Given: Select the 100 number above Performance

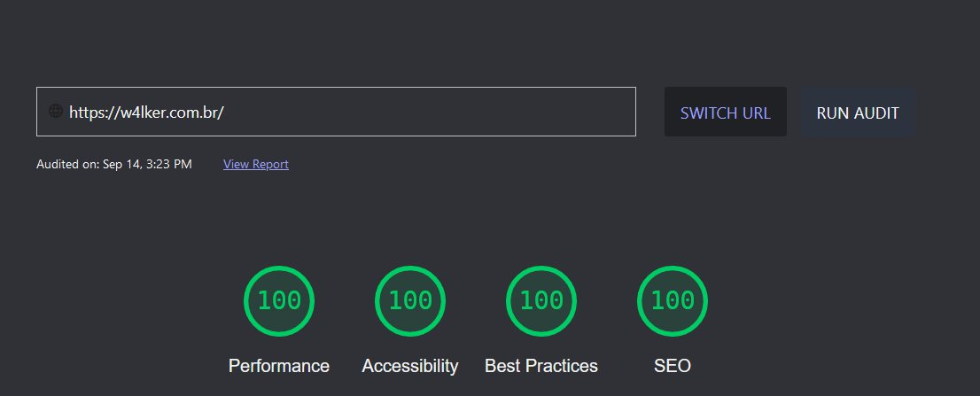Looking at the screenshot, I should (x=279, y=300).
